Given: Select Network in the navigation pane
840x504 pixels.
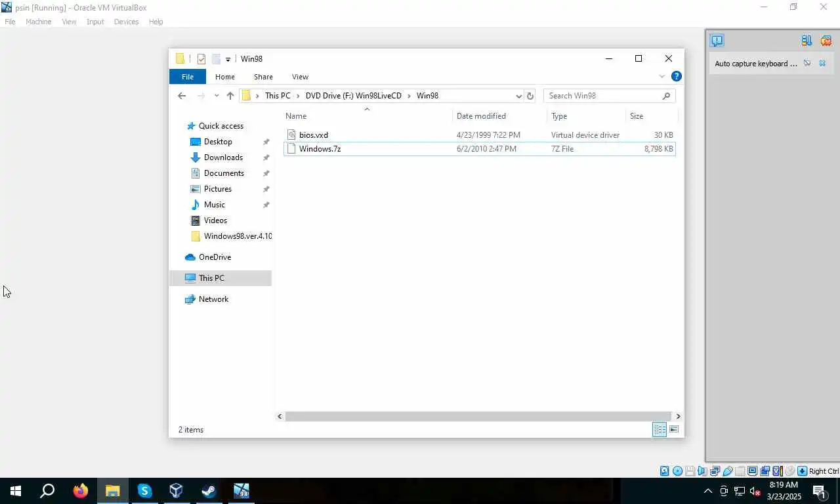Looking at the screenshot, I should (x=213, y=299).
